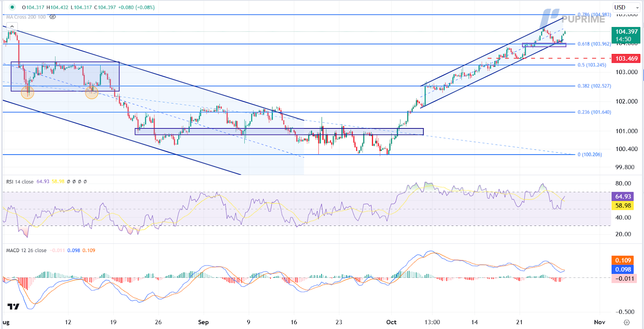The image size is (644, 329).
Task: Click date 26 on the time axis
Action: (x=158, y=322)
